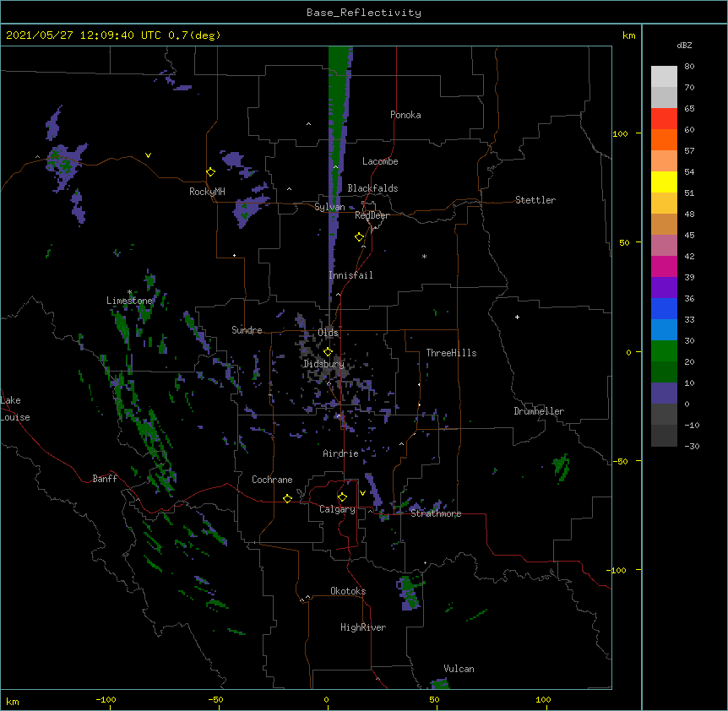This screenshot has height=711, width=728.
Task: Click the purple 10 dBZ color swatch
Action: pyautogui.click(x=664, y=393)
